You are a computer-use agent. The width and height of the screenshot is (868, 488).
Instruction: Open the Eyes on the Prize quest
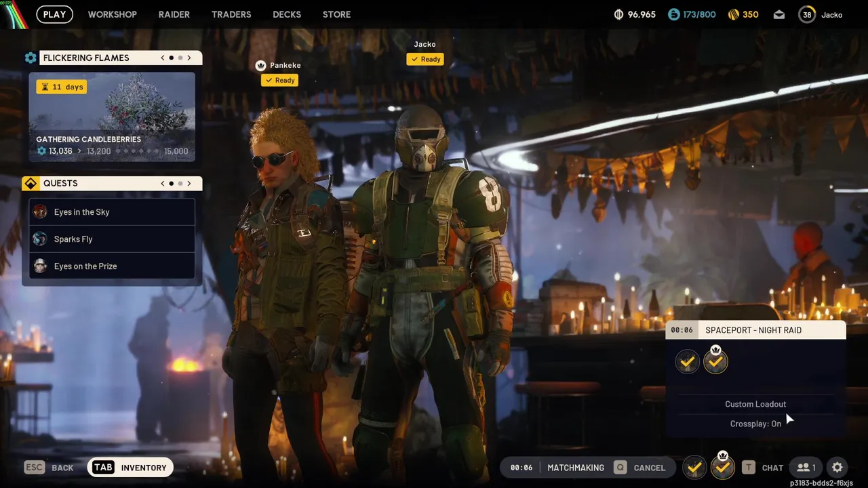(x=112, y=266)
